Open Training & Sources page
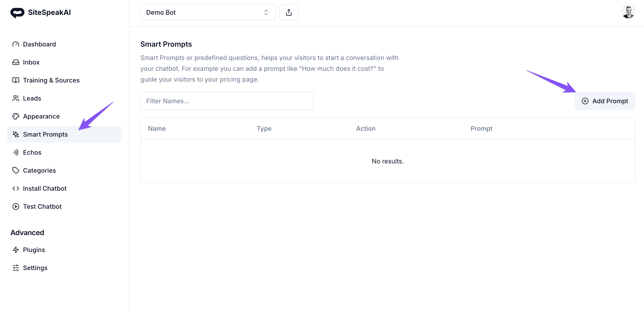This screenshot has height=312, width=644. 51,80
